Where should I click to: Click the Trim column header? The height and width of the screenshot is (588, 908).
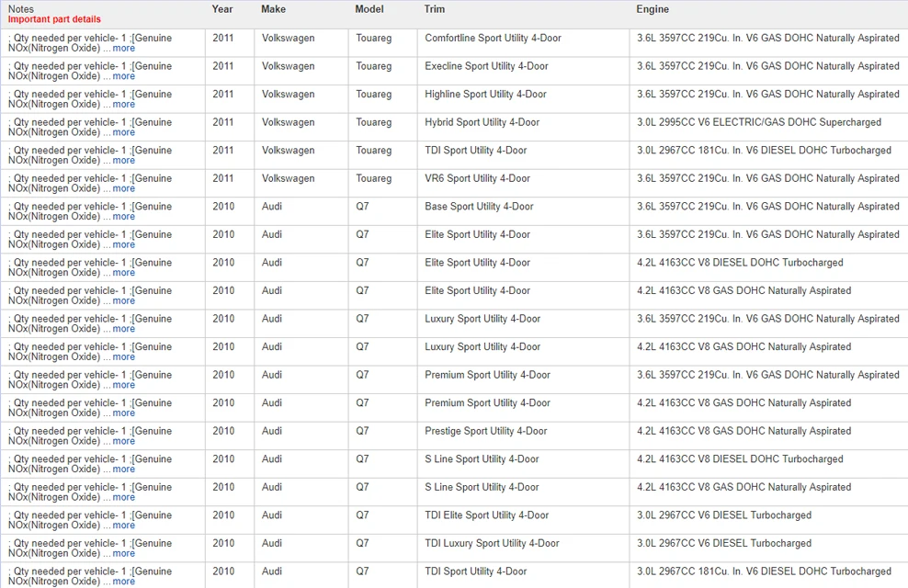click(x=435, y=9)
